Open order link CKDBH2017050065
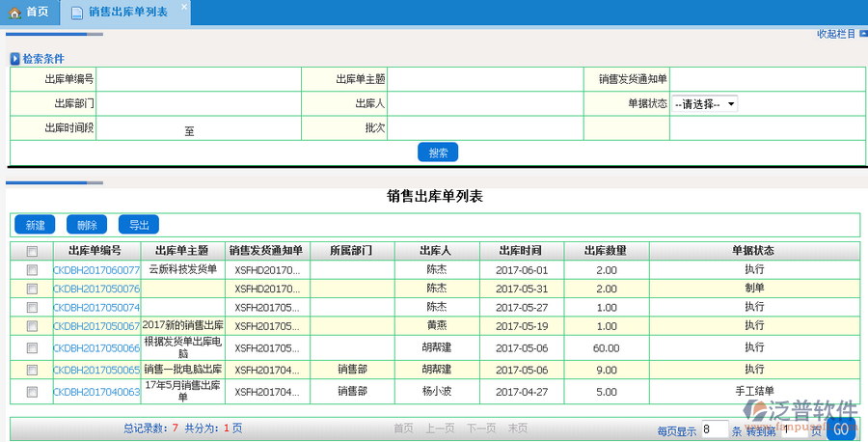The image size is (868, 442). pos(96,370)
